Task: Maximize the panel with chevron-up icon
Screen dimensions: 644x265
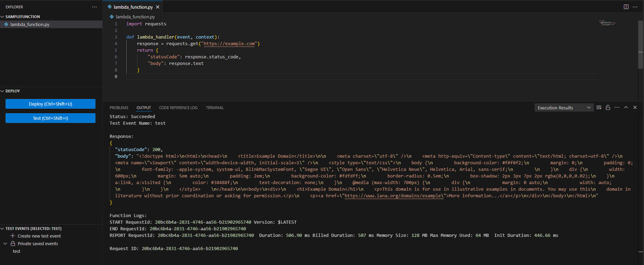Action: (626, 108)
